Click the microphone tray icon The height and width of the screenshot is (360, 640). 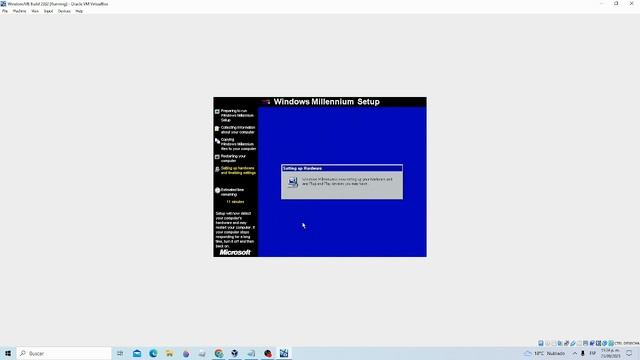pyautogui.click(x=583, y=353)
